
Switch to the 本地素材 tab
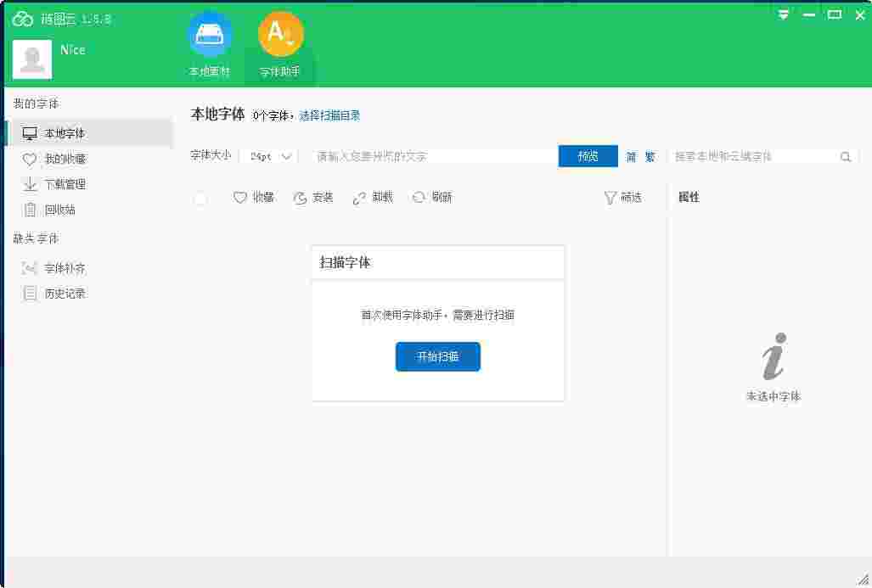[209, 42]
